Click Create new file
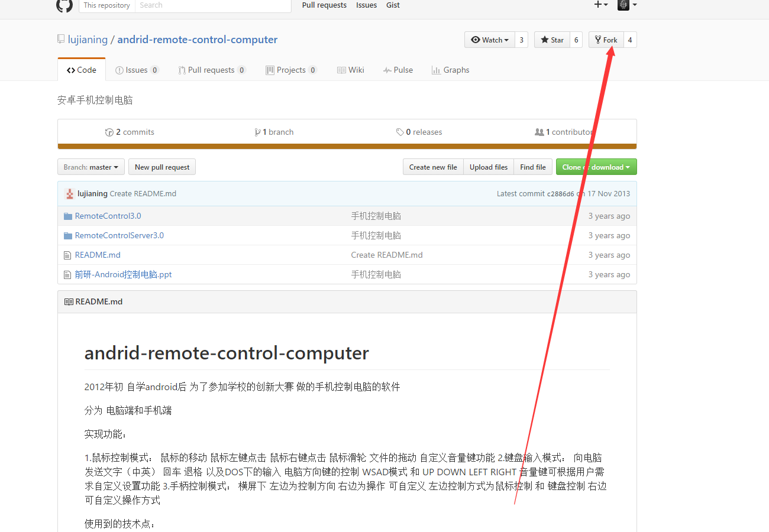The width and height of the screenshot is (769, 532). coord(433,167)
